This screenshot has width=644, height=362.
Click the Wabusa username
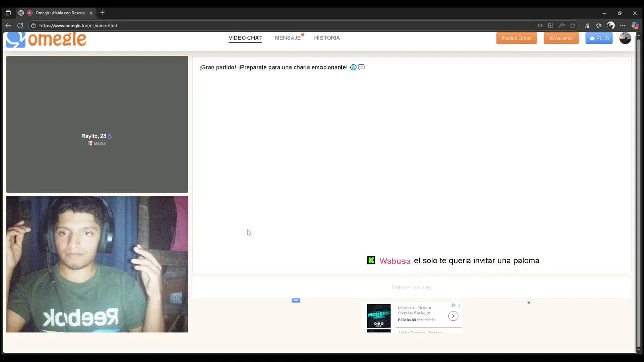pyautogui.click(x=395, y=261)
